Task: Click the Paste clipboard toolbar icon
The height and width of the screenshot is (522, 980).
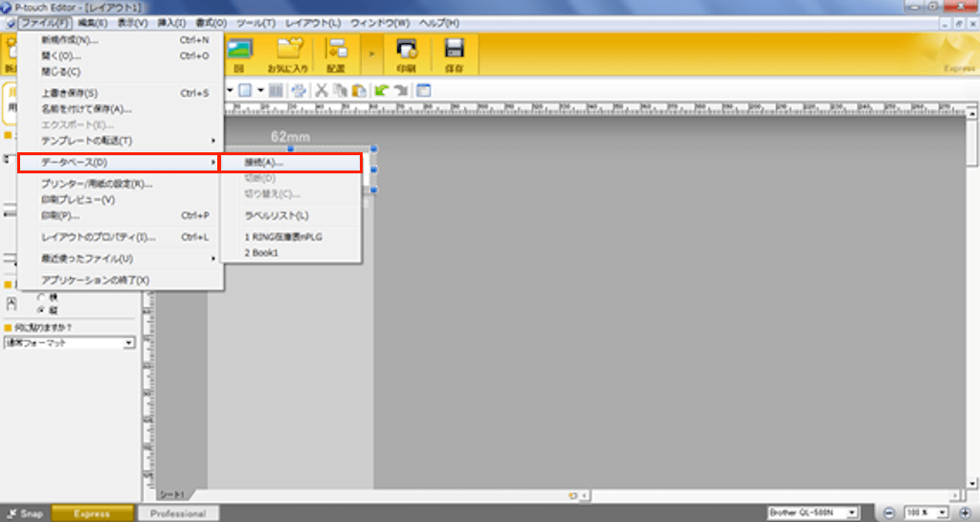Action: (x=359, y=91)
